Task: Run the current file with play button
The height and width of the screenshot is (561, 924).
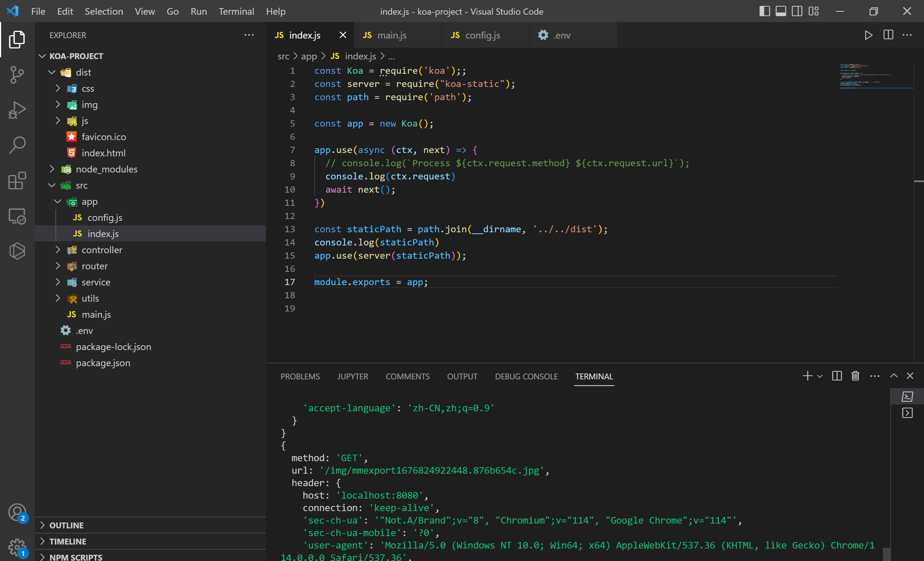Action: (x=869, y=35)
